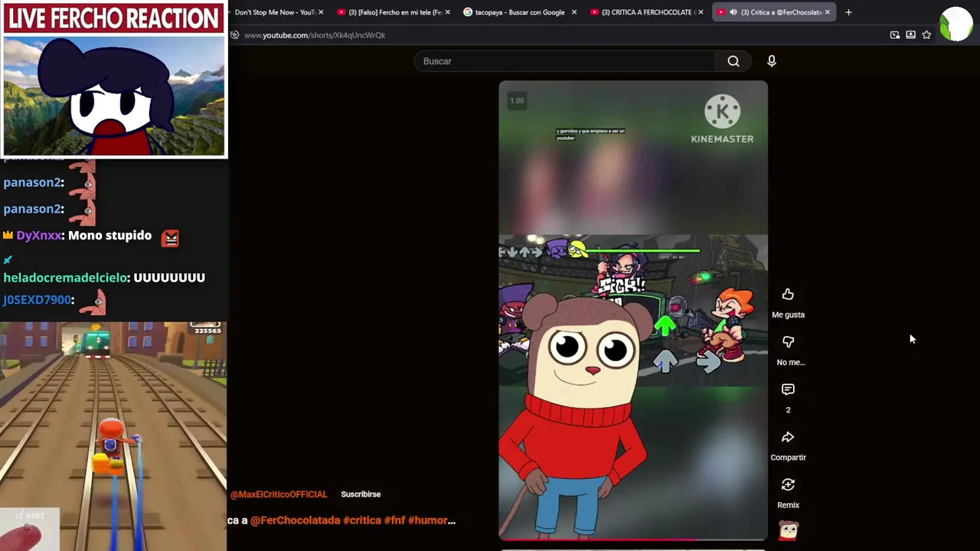The height and width of the screenshot is (551, 980).
Task: Open #fnf hashtag link
Action: [394, 520]
